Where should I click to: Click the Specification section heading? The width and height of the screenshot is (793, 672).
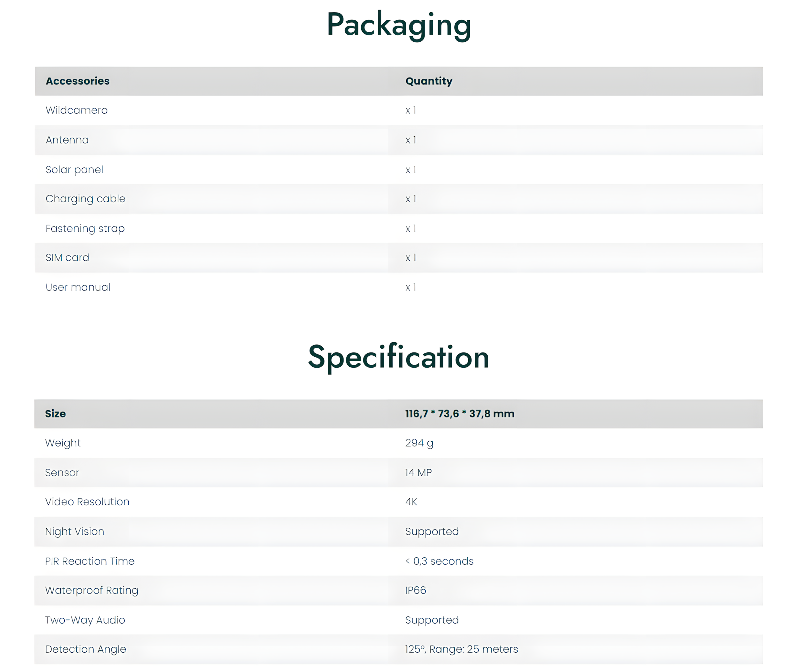pyautogui.click(x=398, y=357)
